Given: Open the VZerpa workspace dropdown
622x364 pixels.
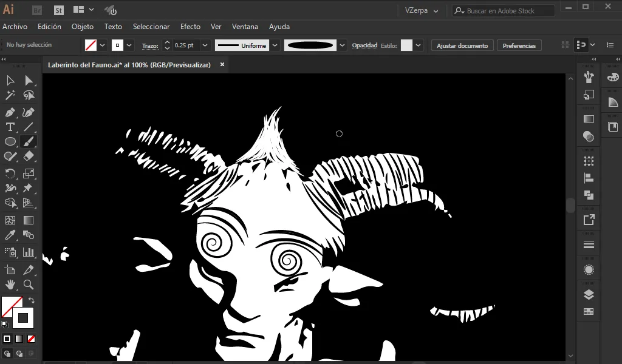Looking at the screenshot, I should click(422, 11).
